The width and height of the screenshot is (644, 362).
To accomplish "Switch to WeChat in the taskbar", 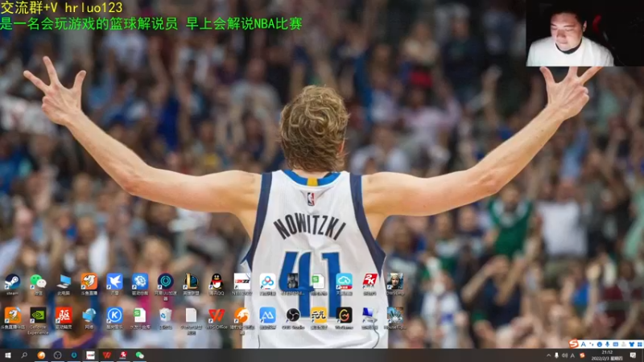I will point(139,356).
